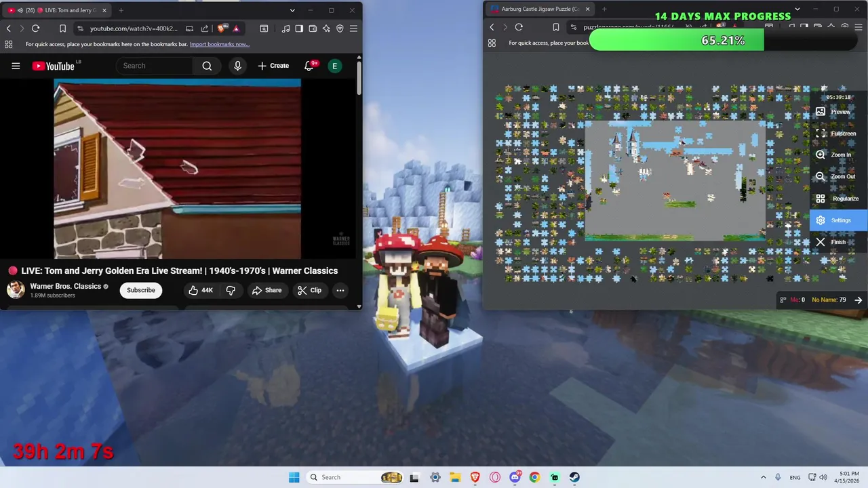Click the YouTube address bar URL

(x=134, y=28)
